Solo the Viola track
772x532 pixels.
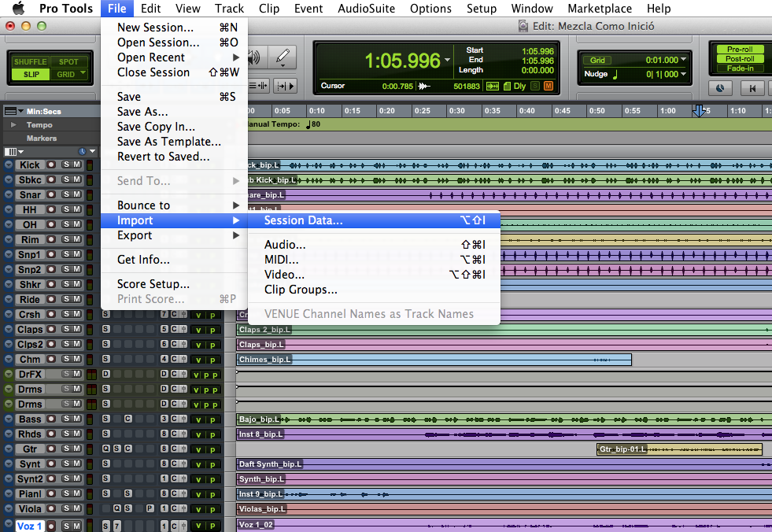point(66,508)
